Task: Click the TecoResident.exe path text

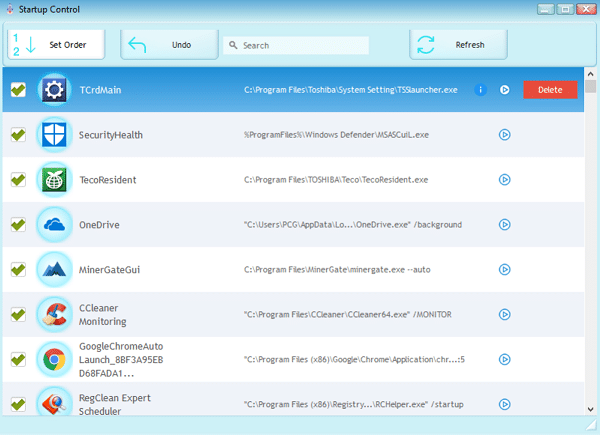Action: point(336,180)
